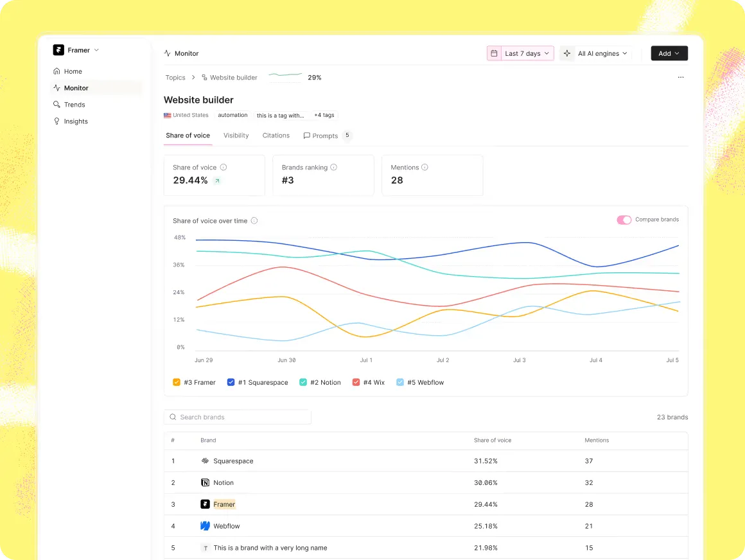Sort by Share of voice column header

coord(493,441)
